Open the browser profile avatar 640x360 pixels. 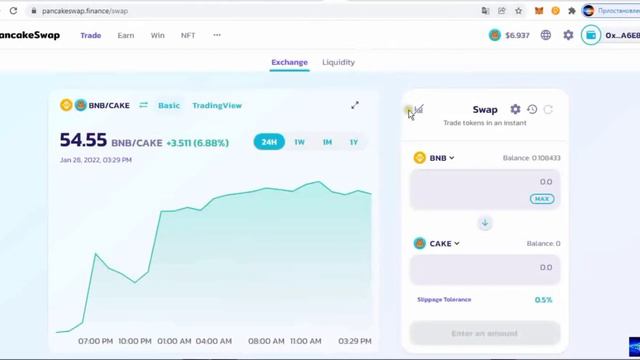[x=589, y=11]
